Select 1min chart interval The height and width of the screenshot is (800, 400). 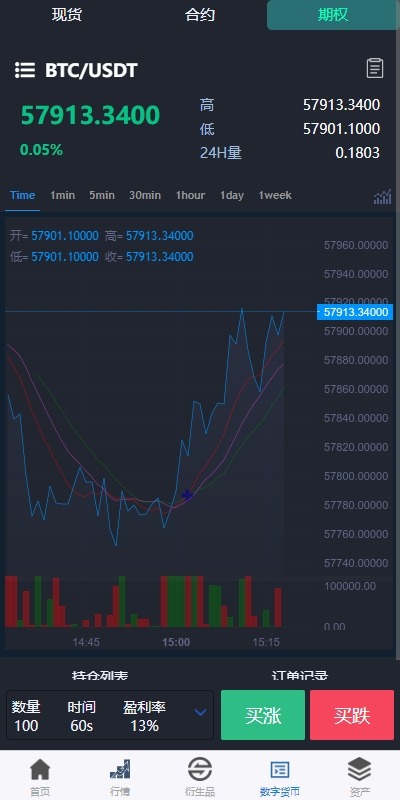(62, 195)
